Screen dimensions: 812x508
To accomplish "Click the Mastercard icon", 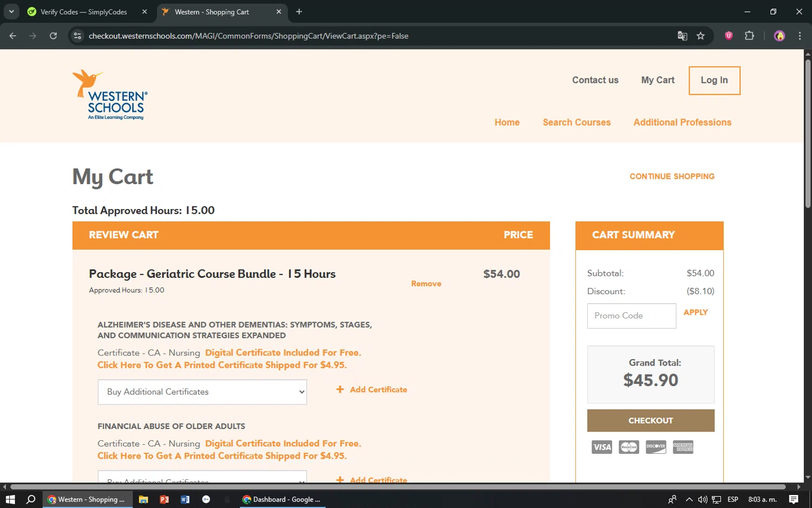I will point(628,447).
